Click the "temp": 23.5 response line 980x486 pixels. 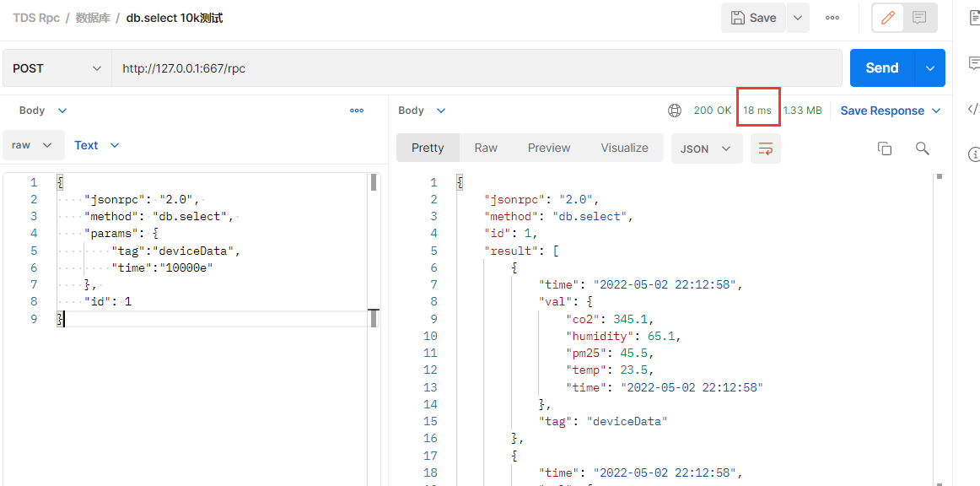tap(611, 370)
